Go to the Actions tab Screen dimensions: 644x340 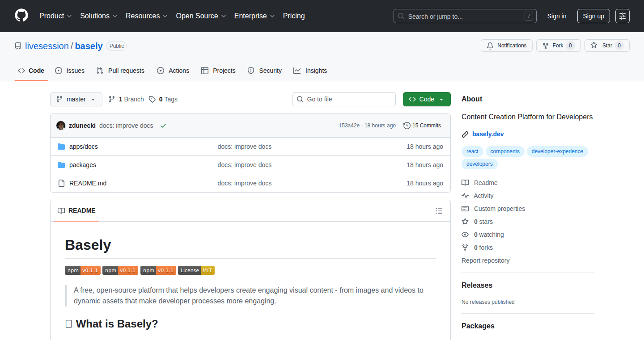[x=173, y=71]
